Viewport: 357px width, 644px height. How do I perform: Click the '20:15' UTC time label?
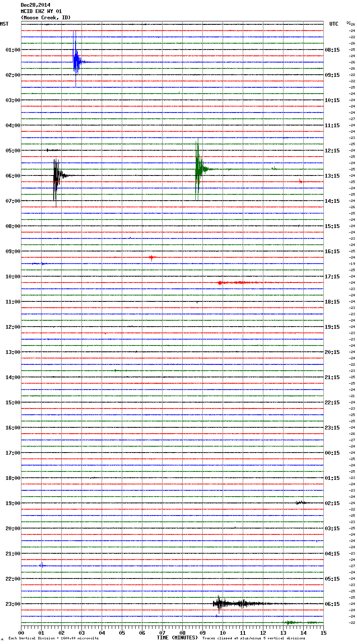pos(332,352)
